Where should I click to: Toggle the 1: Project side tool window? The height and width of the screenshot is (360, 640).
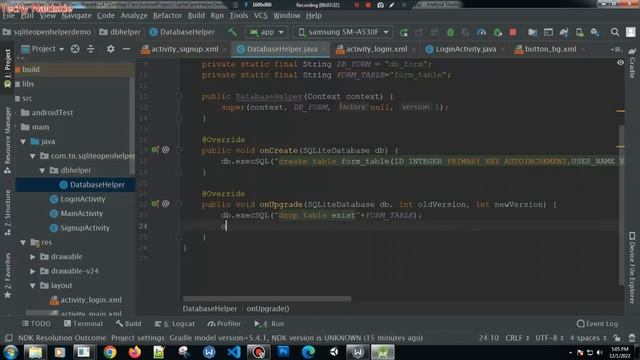pyautogui.click(x=7, y=67)
